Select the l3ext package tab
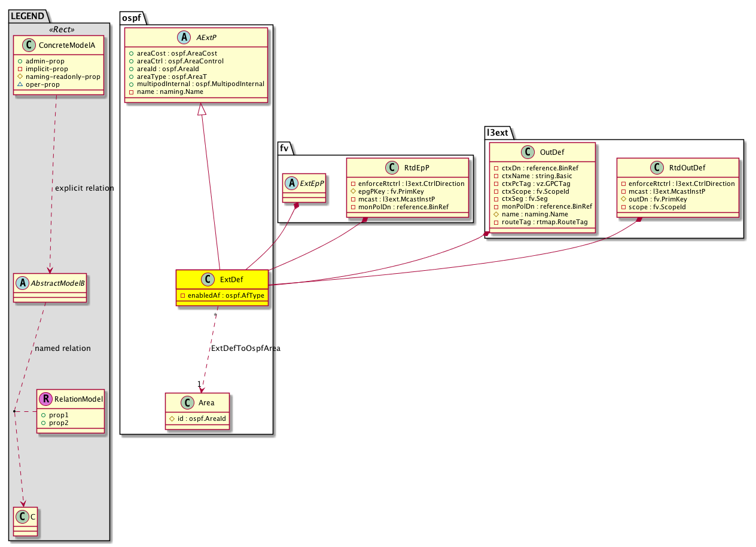This screenshot has height=547, width=756. click(496, 132)
